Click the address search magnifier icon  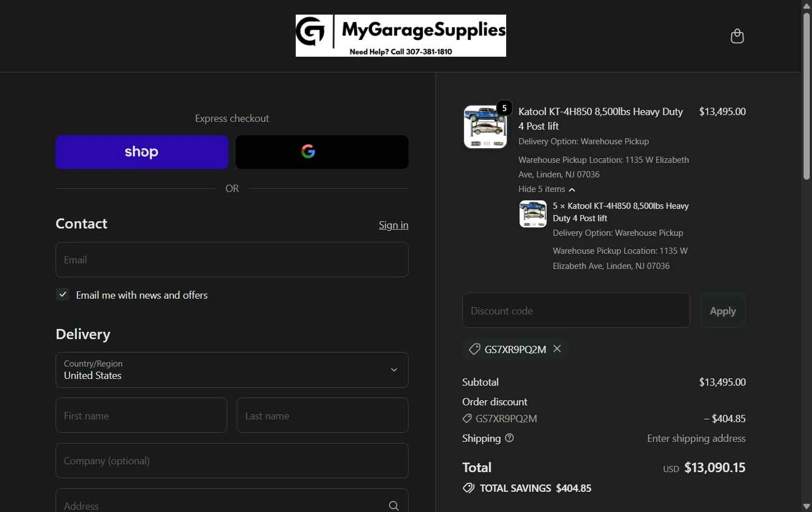point(394,506)
